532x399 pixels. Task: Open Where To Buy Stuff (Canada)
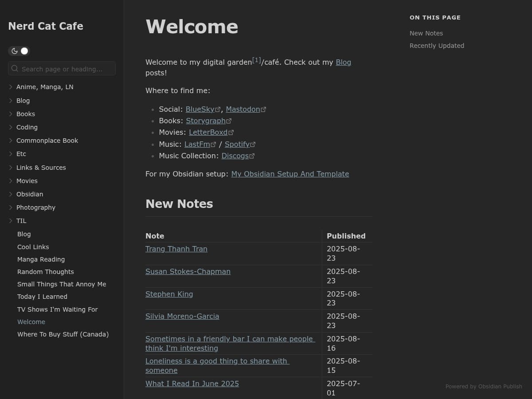click(x=63, y=334)
